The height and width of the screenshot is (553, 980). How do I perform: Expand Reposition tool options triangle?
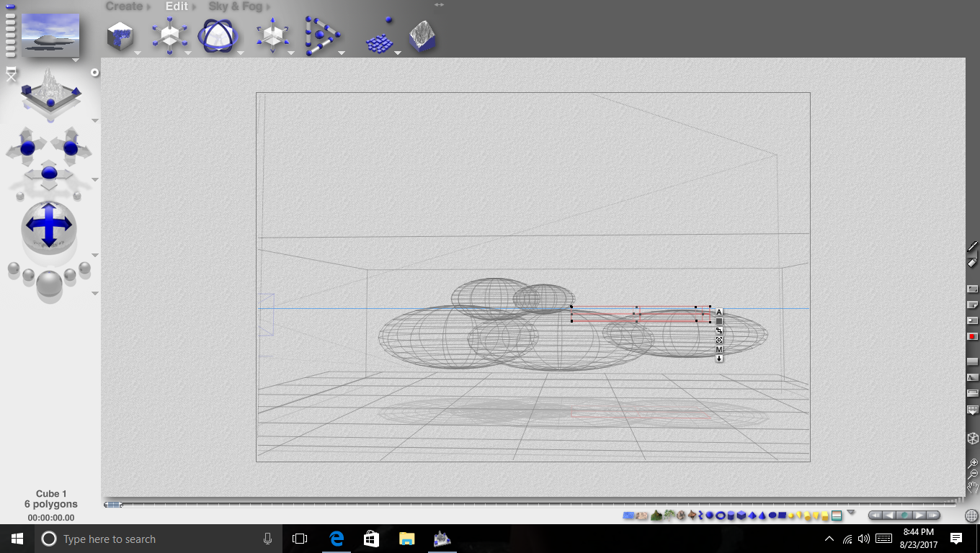click(291, 53)
